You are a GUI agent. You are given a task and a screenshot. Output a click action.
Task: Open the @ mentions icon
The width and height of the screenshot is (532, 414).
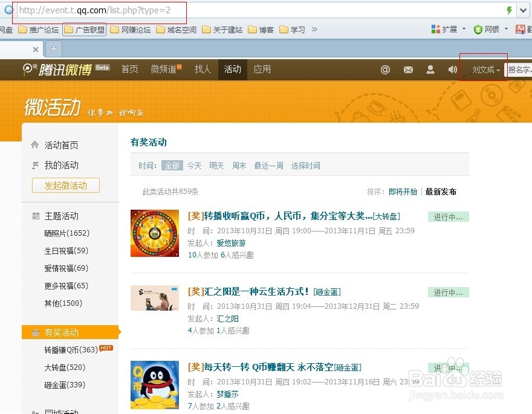[x=385, y=70]
